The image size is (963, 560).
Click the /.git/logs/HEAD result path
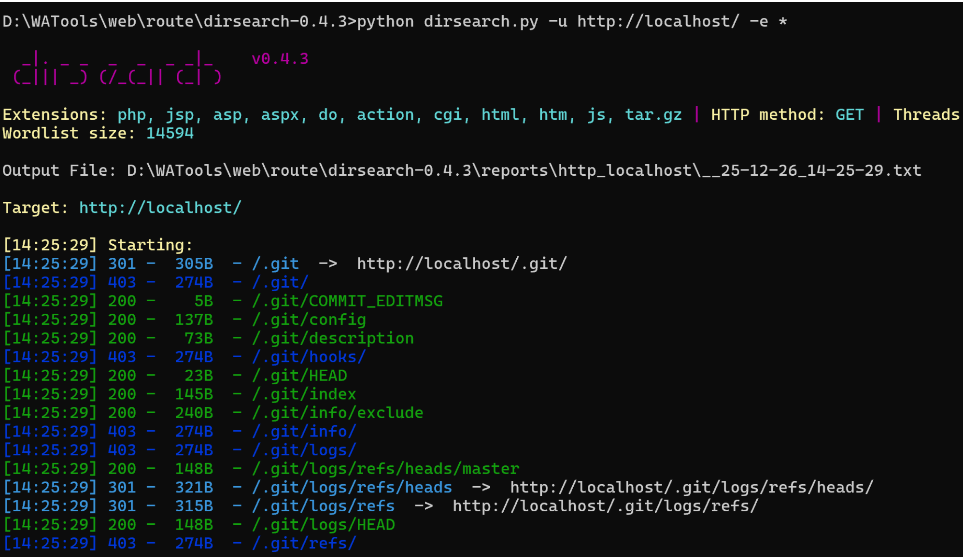323,525
